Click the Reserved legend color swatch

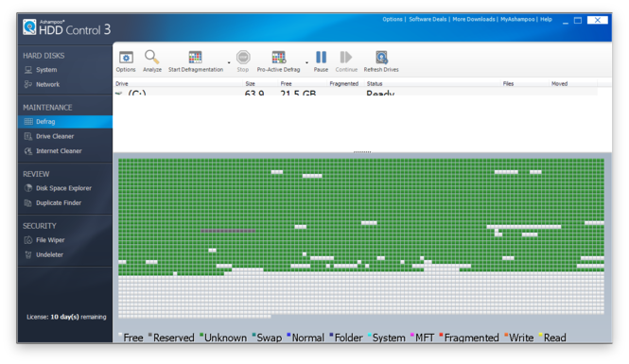pos(150,335)
